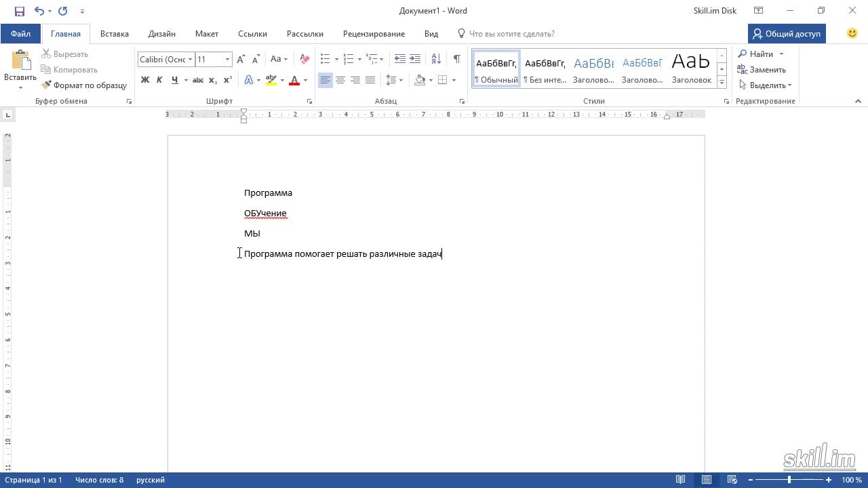This screenshot has height=488, width=868.
Task: Apply yellow text highlight color
Action: [x=271, y=80]
